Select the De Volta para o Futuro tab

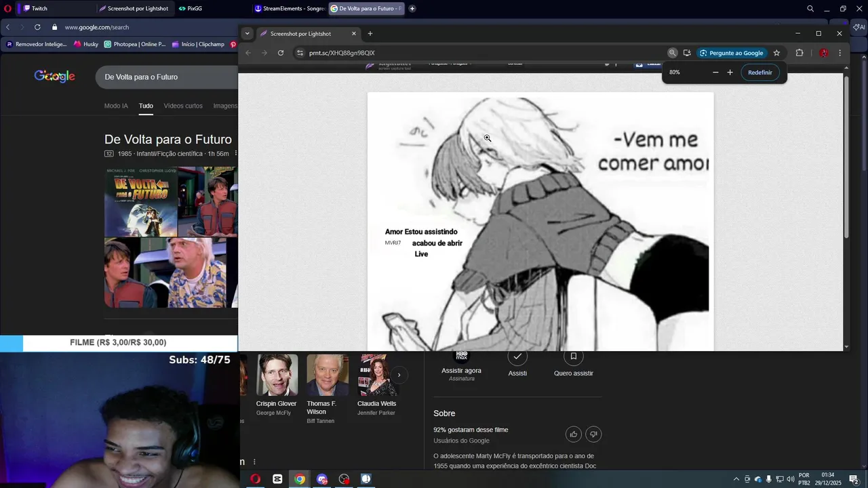(366, 9)
